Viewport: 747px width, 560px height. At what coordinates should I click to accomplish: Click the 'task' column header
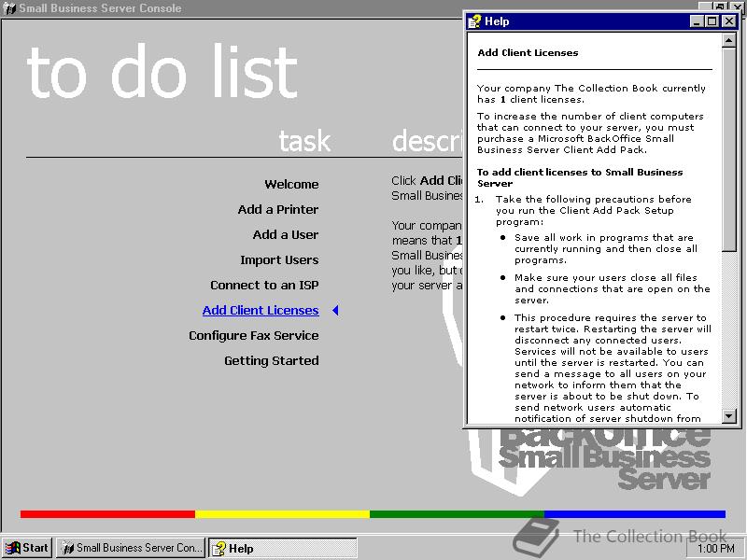click(304, 141)
